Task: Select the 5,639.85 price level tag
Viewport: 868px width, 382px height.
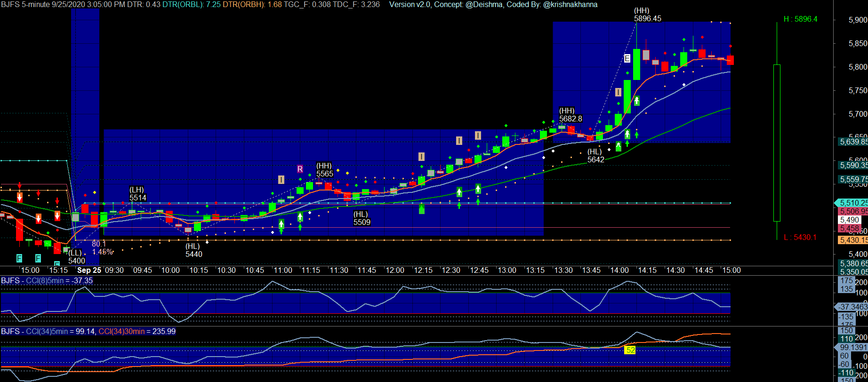Action: pyautogui.click(x=853, y=142)
